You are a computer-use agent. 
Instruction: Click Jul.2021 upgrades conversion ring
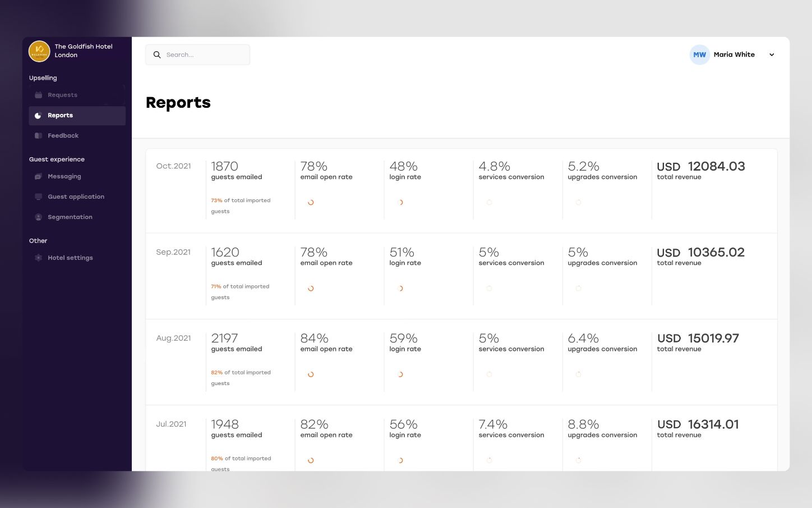coord(578,460)
